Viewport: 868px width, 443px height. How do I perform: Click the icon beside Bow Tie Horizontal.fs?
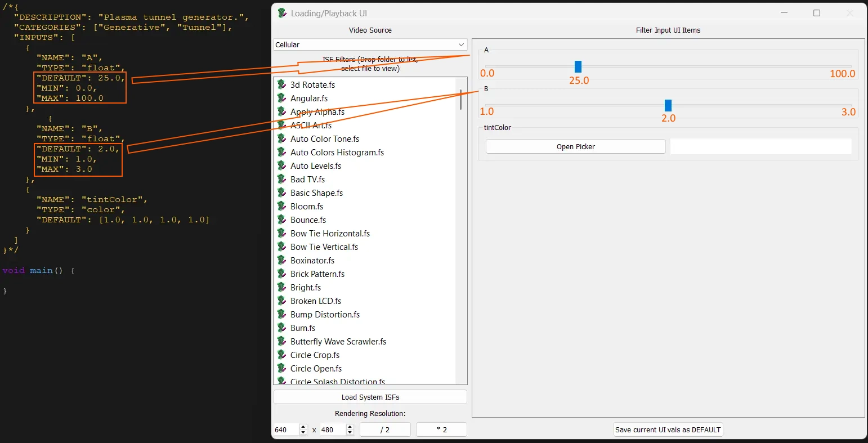[x=282, y=233]
